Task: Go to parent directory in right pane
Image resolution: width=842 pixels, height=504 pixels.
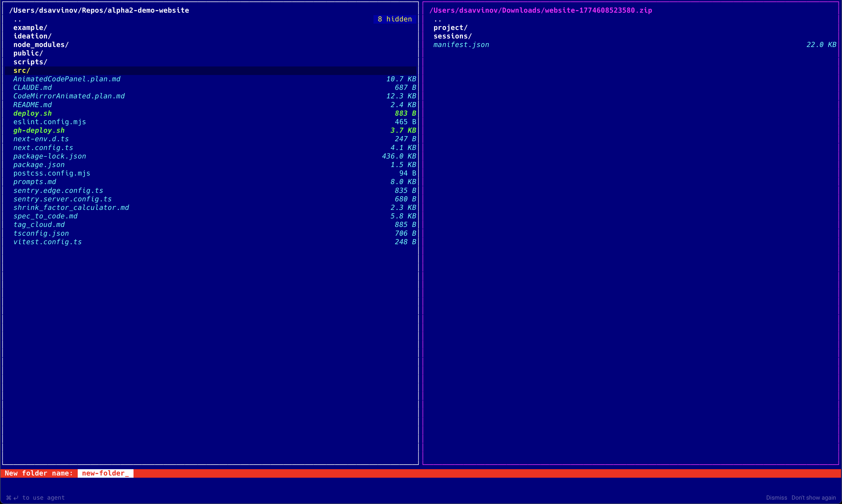Action: click(x=437, y=19)
